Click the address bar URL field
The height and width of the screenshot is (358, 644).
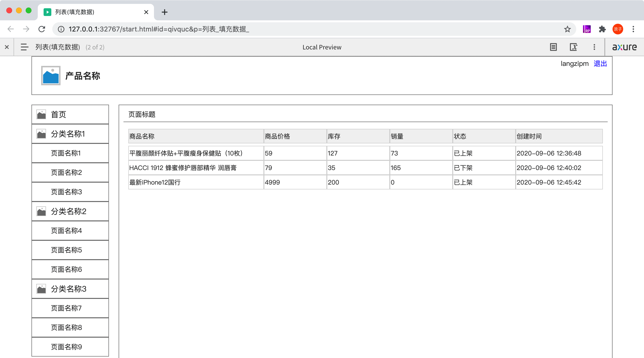pyautogui.click(x=314, y=29)
